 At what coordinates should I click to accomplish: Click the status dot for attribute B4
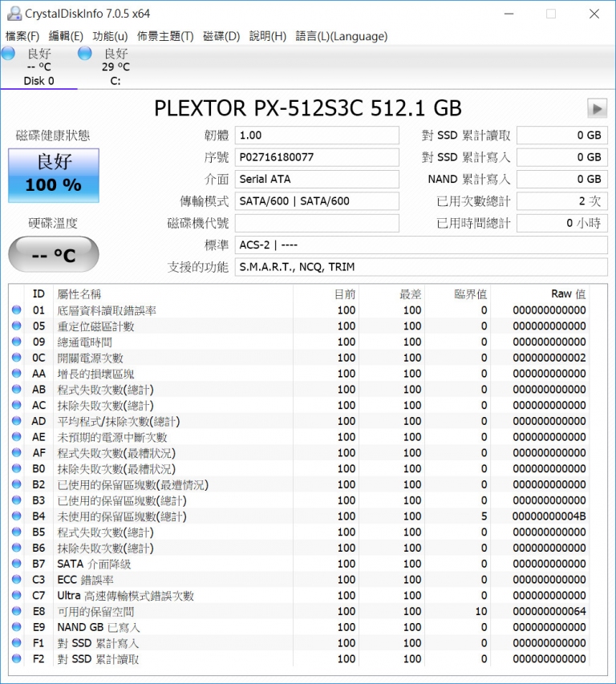click(17, 516)
